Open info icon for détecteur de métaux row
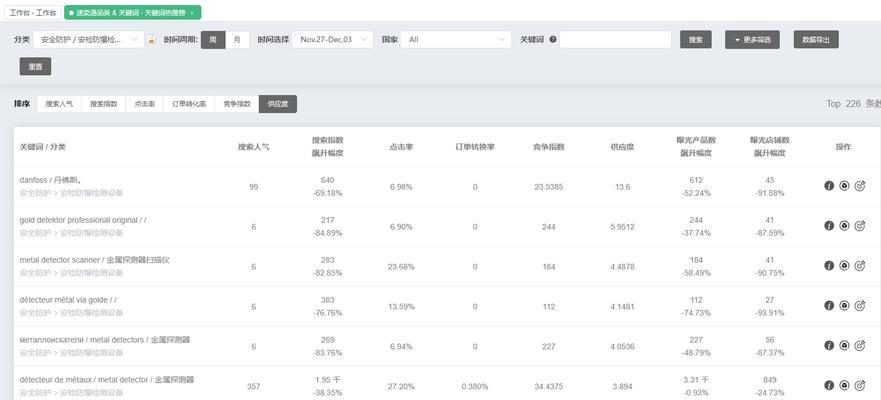Viewport: 881px width, 400px height. [829, 385]
